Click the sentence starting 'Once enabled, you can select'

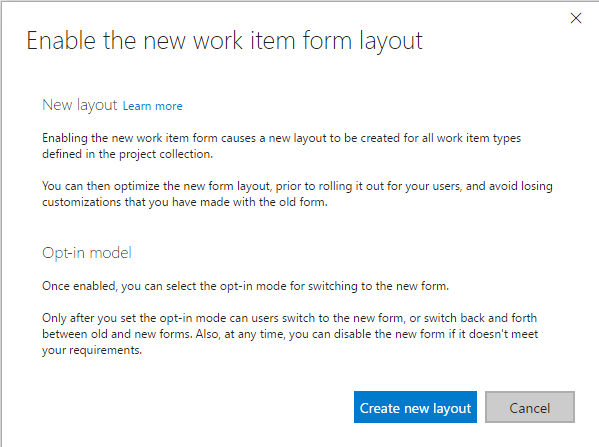point(245,286)
